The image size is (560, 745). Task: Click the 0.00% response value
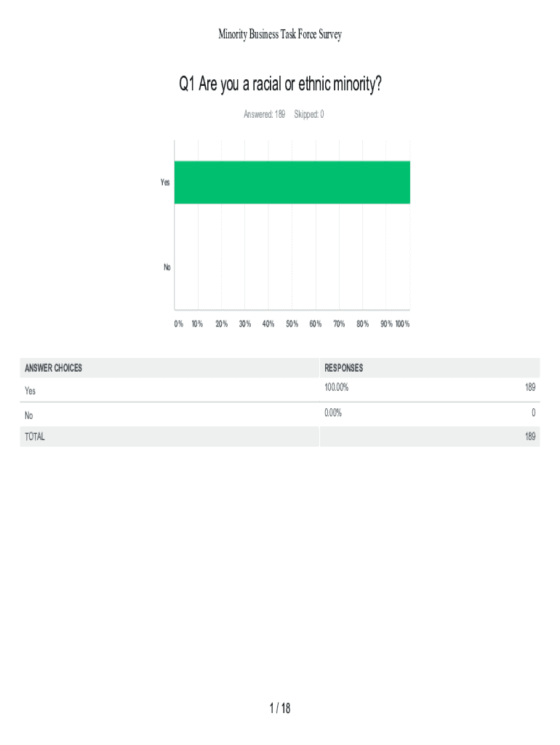(x=333, y=413)
